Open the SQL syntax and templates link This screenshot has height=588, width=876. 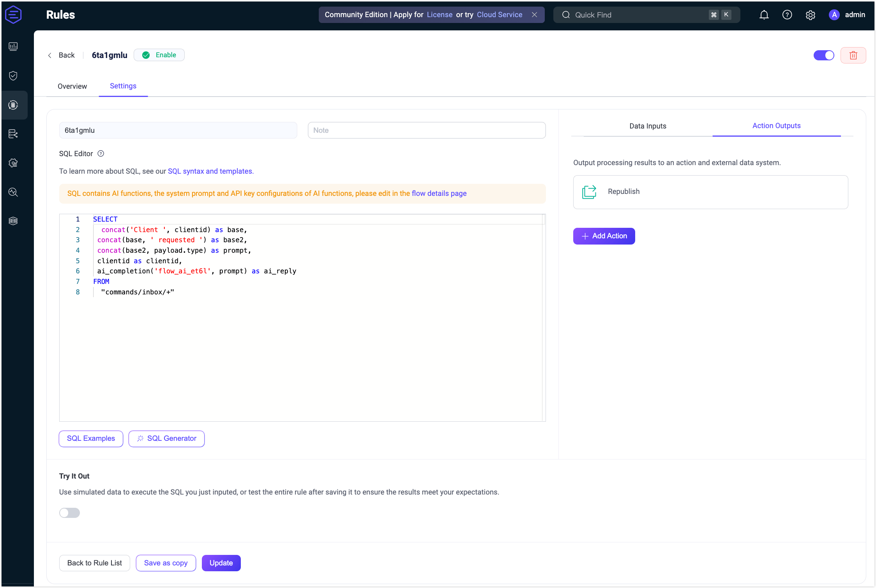pos(210,171)
